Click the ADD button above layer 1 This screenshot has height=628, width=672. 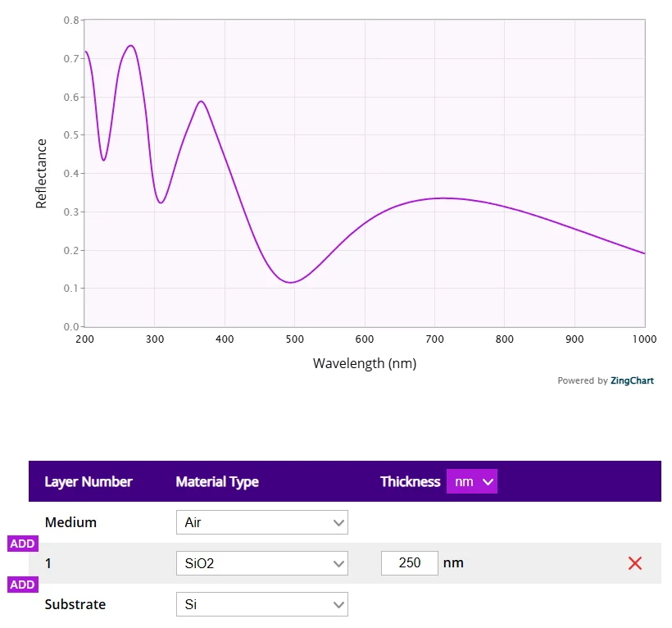pyautogui.click(x=22, y=544)
